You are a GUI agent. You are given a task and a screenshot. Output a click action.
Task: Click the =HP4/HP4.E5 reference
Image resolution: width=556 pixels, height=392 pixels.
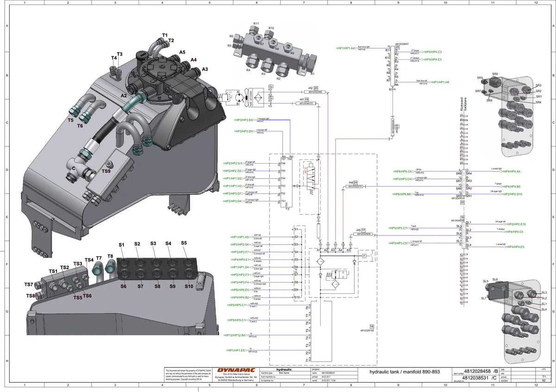pos(515,247)
